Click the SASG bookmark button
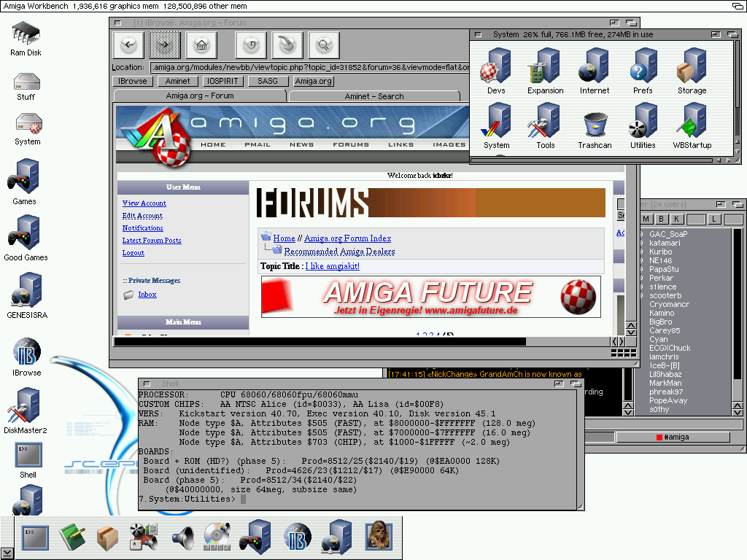Viewport: 747px width, 560px height. pyautogui.click(x=267, y=82)
